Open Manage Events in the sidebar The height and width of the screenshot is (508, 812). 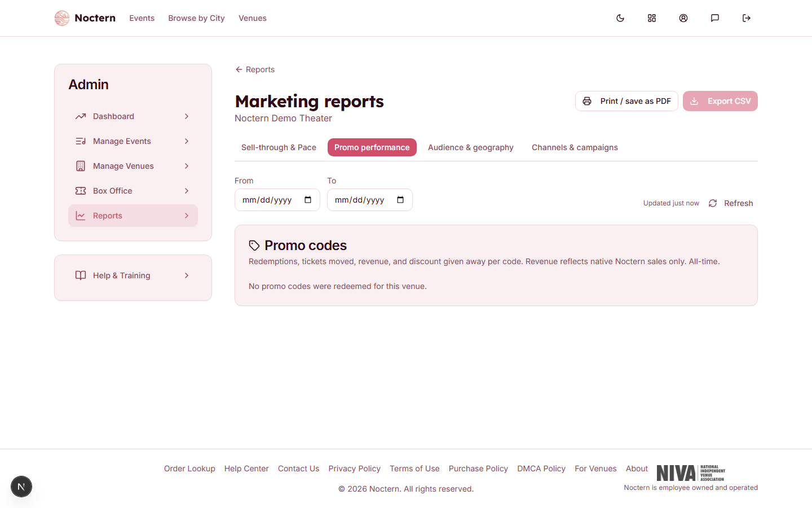pos(133,141)
